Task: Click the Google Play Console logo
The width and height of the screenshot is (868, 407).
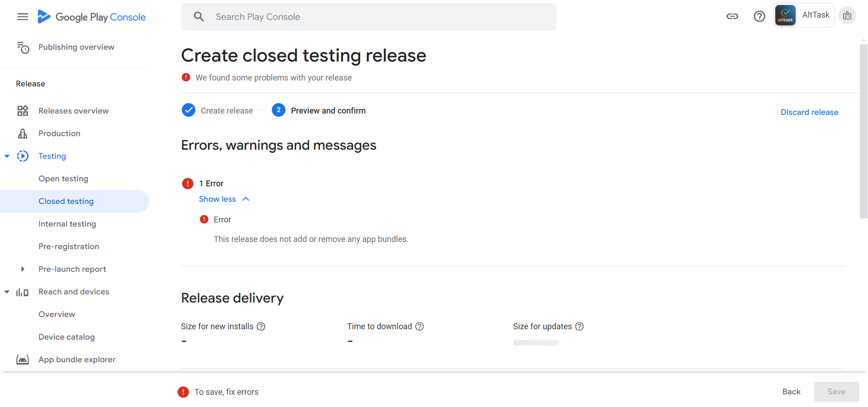Action: click(x=92, y=17)
